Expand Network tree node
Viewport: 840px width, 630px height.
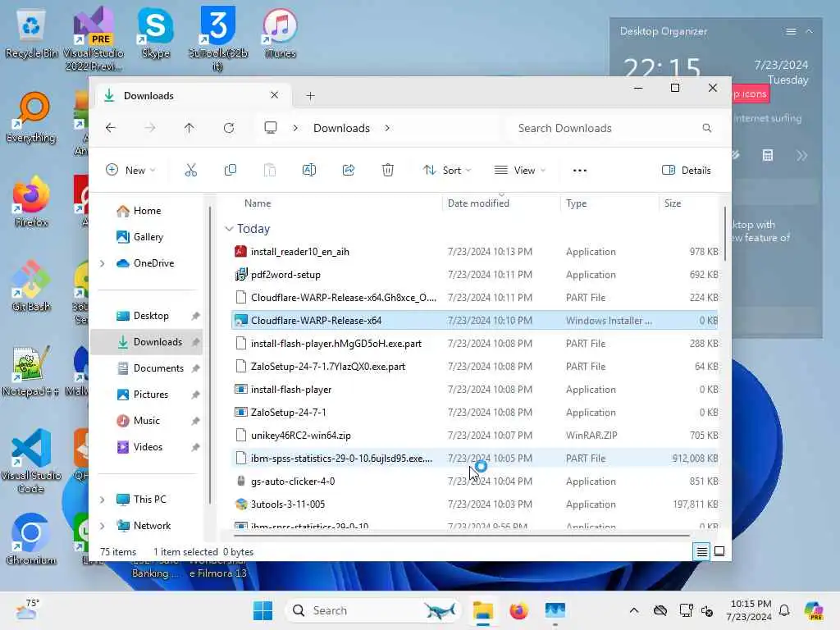click(102, 526)
